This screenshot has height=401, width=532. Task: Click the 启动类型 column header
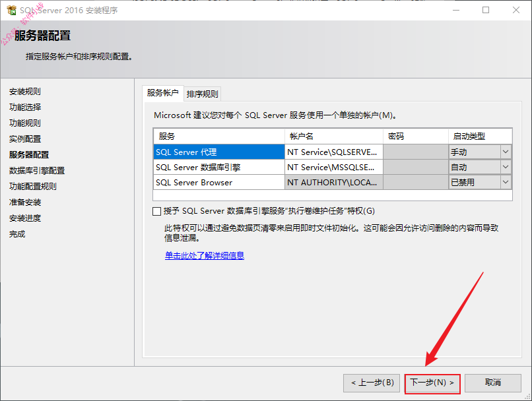coord(480,137)
